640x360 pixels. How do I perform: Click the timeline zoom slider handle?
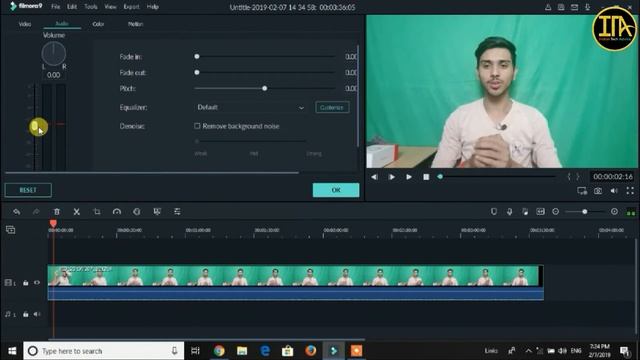click(x=584, y=211)
